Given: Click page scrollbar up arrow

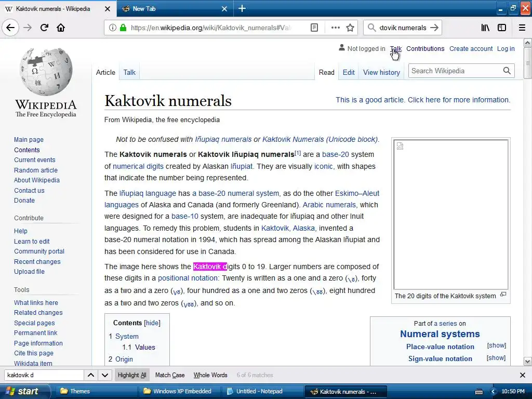Looking at the screenshot, I should pos(528,43).
